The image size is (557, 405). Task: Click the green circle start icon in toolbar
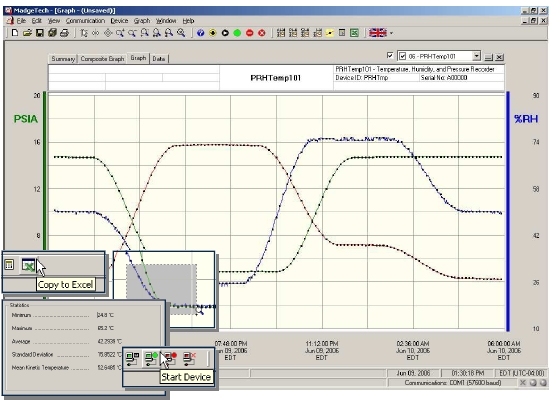pyautogui.click(x=237, y=33)
